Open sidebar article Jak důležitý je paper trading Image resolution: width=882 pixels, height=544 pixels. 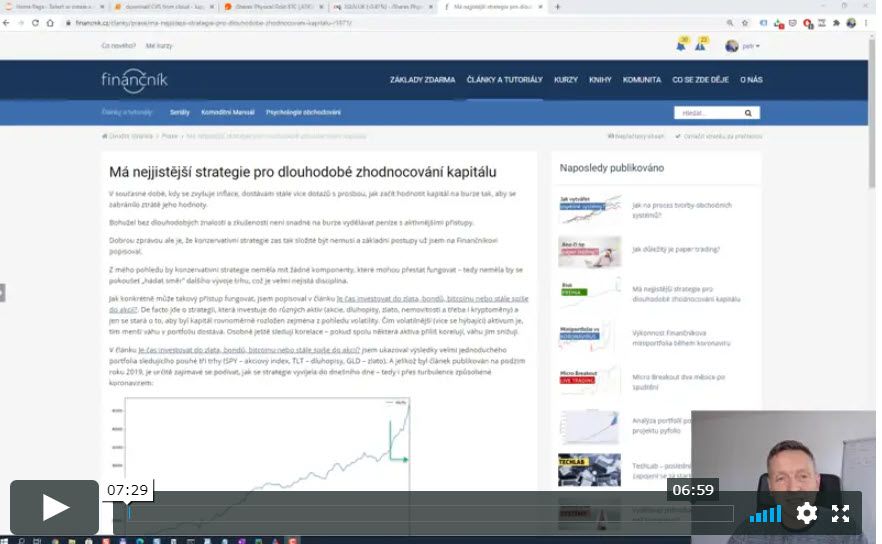676,249
